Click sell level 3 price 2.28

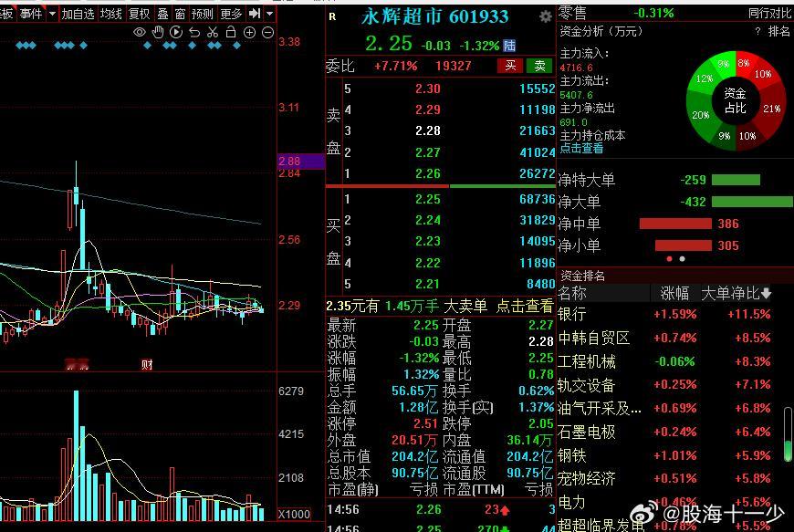(428, 131)
